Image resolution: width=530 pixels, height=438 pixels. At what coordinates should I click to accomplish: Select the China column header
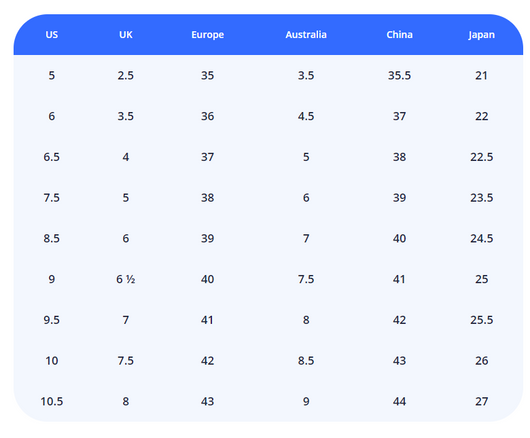pos(400,35)
